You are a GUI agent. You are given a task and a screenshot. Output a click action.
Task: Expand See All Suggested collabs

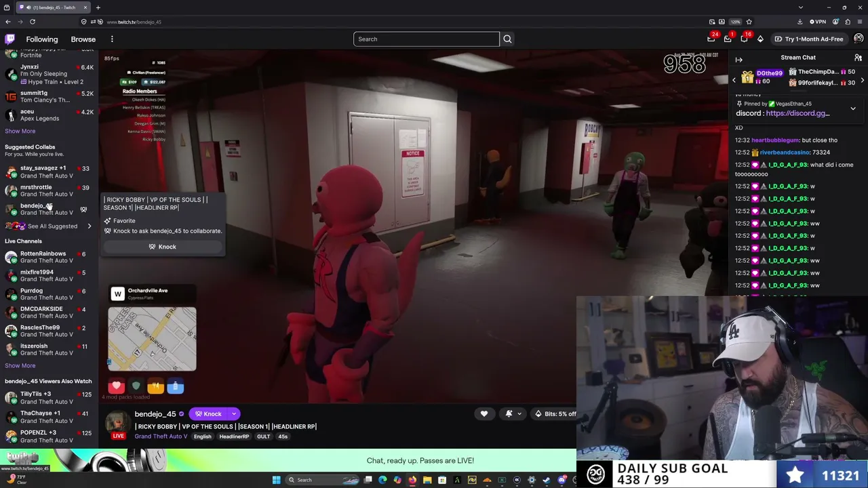pyautogui.click(x=47, y=226)
